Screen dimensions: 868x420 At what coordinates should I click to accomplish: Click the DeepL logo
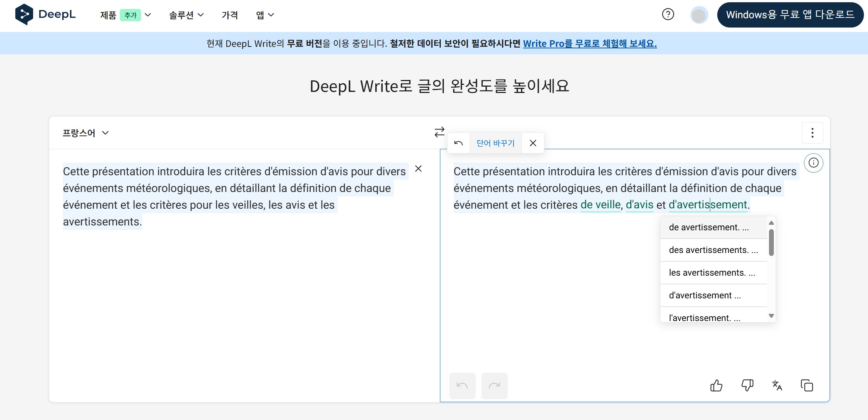click(45, 15)
